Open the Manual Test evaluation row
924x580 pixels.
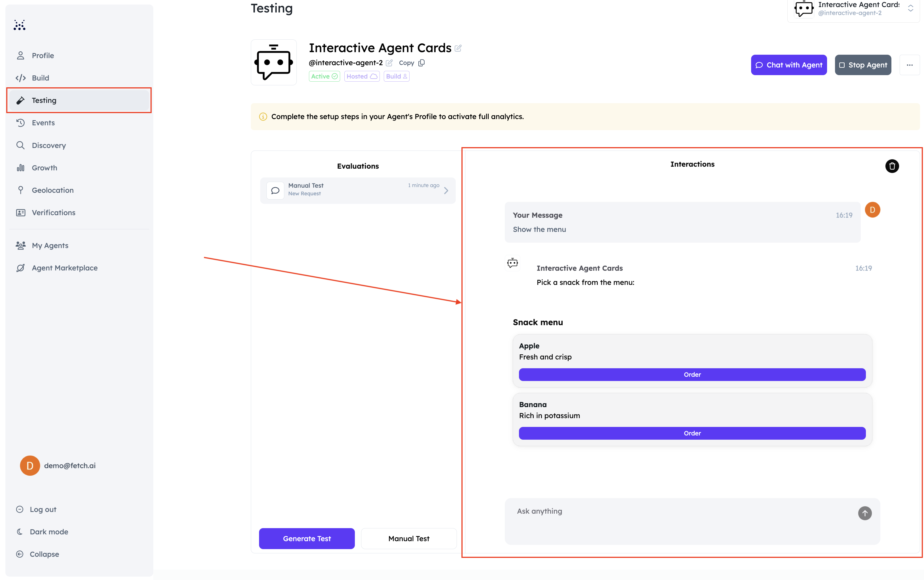357,190
